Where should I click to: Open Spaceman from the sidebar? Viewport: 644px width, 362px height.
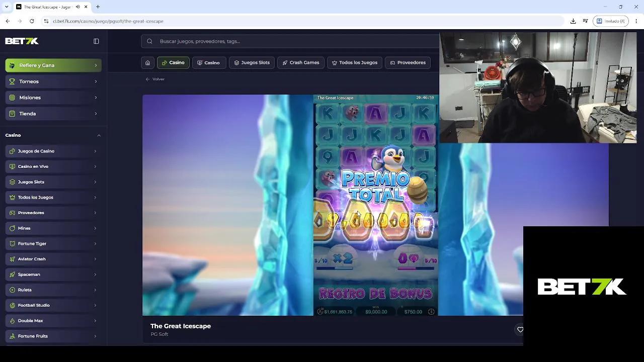pyautogui.click(x=53, y=275)
